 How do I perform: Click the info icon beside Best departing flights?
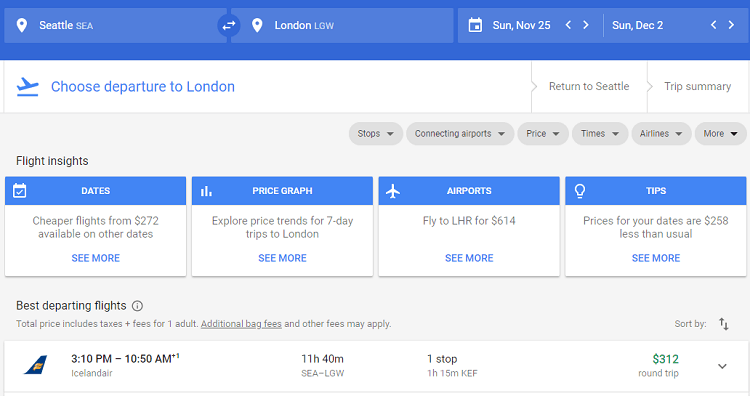137,306
